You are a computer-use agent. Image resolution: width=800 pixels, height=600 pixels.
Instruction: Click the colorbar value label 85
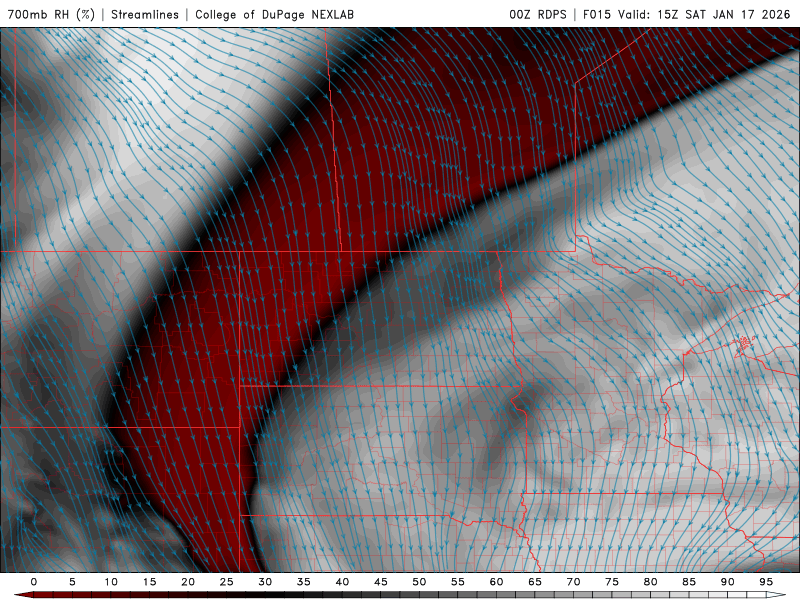[689, 582]
